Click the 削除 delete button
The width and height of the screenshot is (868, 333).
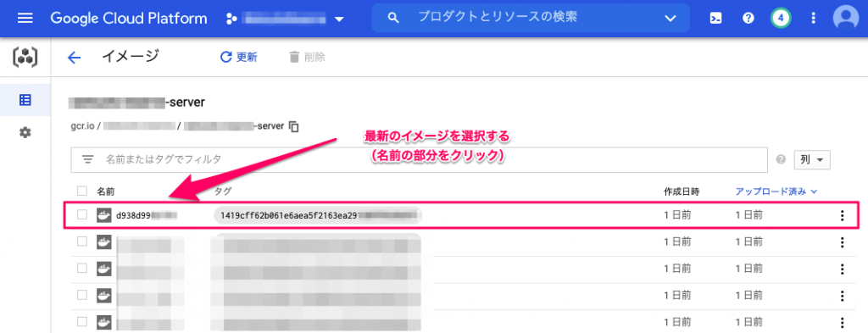(307, 57)
